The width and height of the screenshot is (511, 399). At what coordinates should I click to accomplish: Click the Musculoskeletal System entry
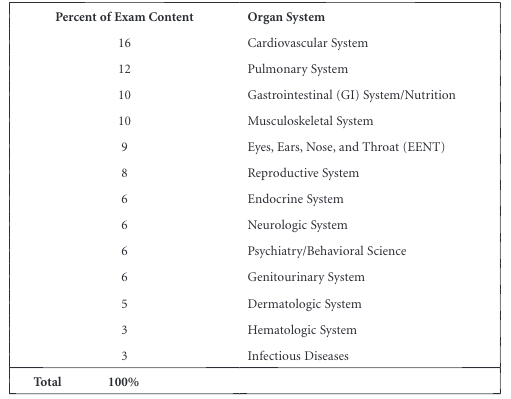coord(310,121)
